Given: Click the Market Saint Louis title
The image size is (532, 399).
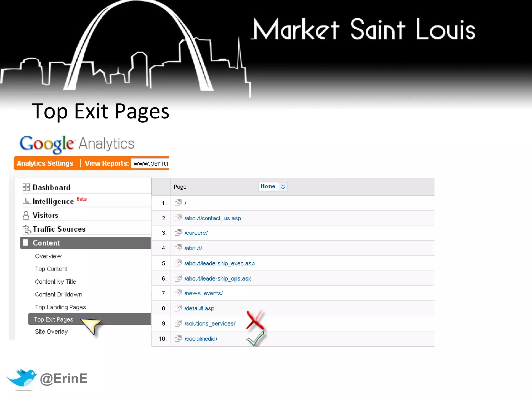Looking at the screenshot, I should coord(363,29).
